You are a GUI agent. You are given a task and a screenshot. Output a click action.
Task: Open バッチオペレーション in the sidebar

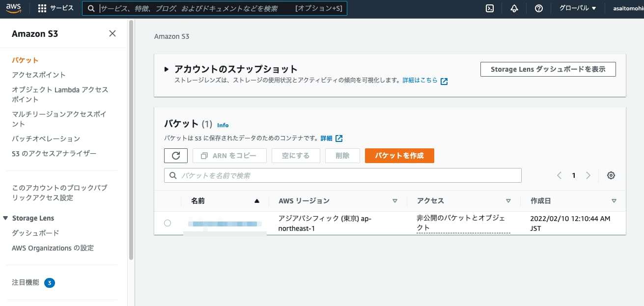point(46,139)
